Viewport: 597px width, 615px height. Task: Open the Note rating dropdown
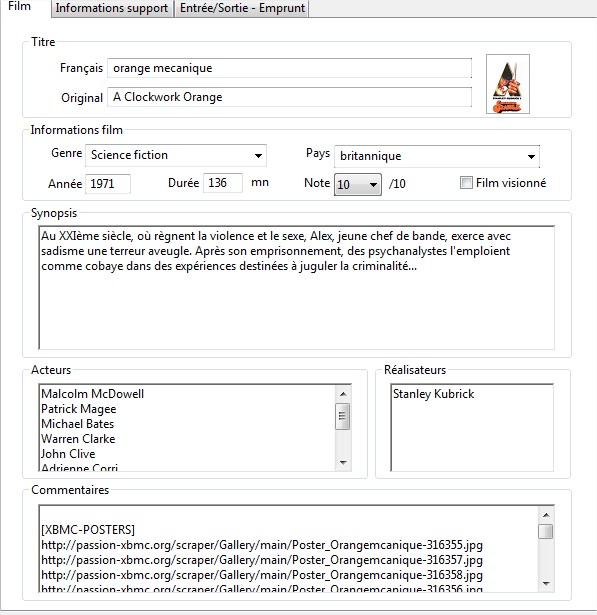coord(357,184)
